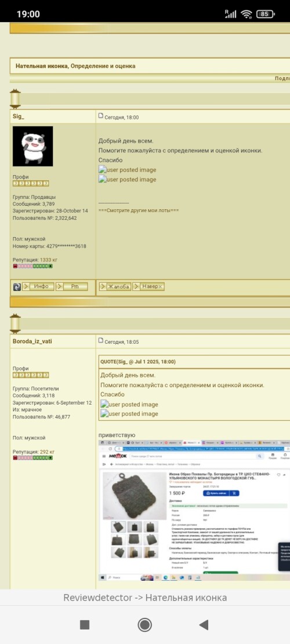Click the post link icon beside Сегодня, 18:05

101,340
